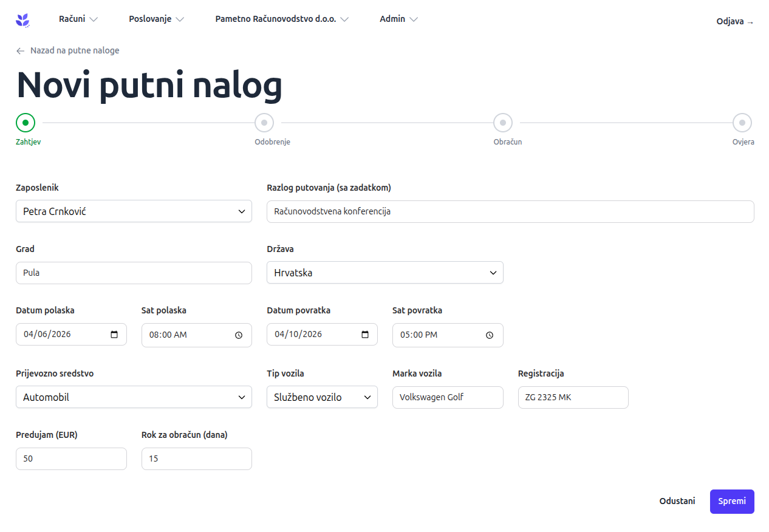Click the back arrow beside navigation text

pos(19,50)
